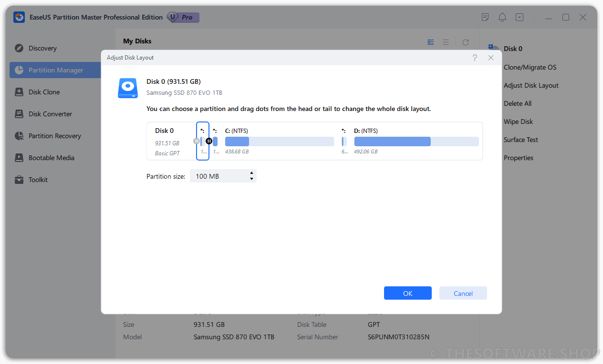Select Partition Manager in the sidebar
Image resolution: width=603 pixels, height=364 pixels.
point(55,70)
